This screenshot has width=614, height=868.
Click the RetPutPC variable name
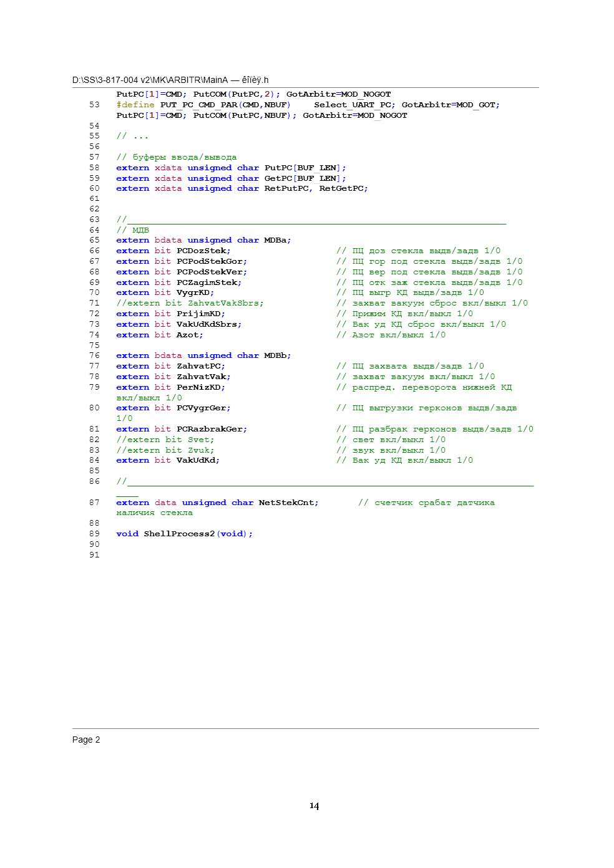[286, 188]
